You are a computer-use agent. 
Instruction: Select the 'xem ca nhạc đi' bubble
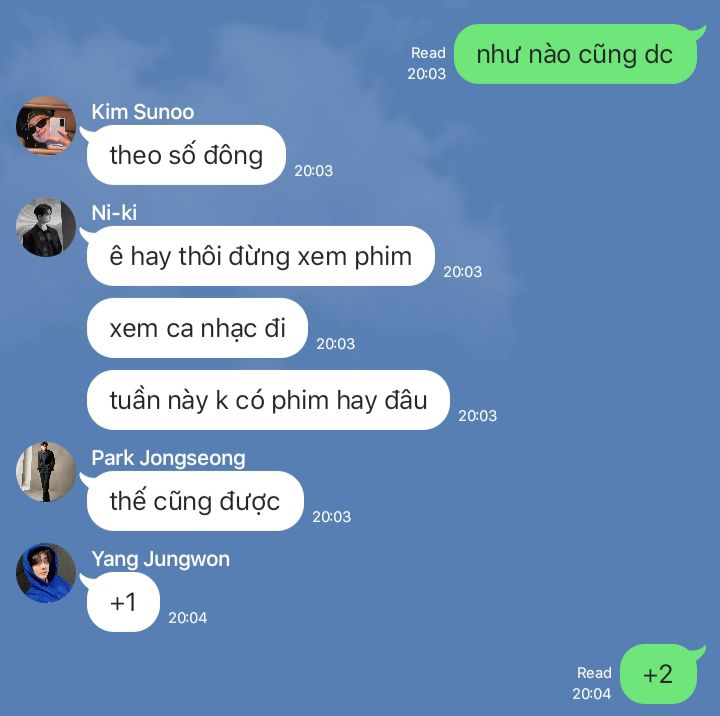click(x=197, y=328)
